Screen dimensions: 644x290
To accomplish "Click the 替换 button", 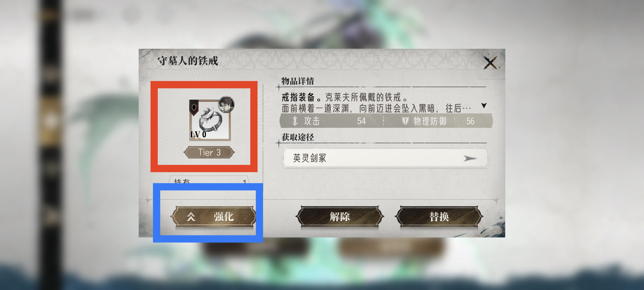I will coord(439,217).
